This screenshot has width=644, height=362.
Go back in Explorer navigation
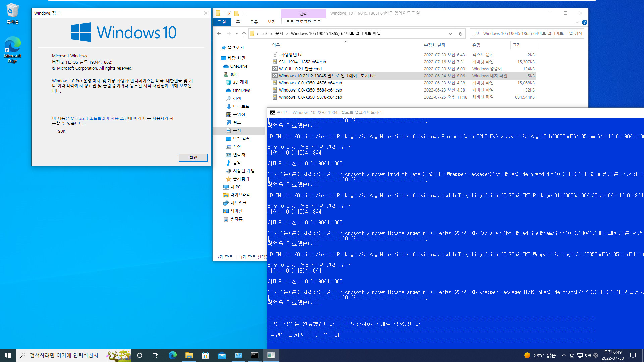(x=219, y=34)
